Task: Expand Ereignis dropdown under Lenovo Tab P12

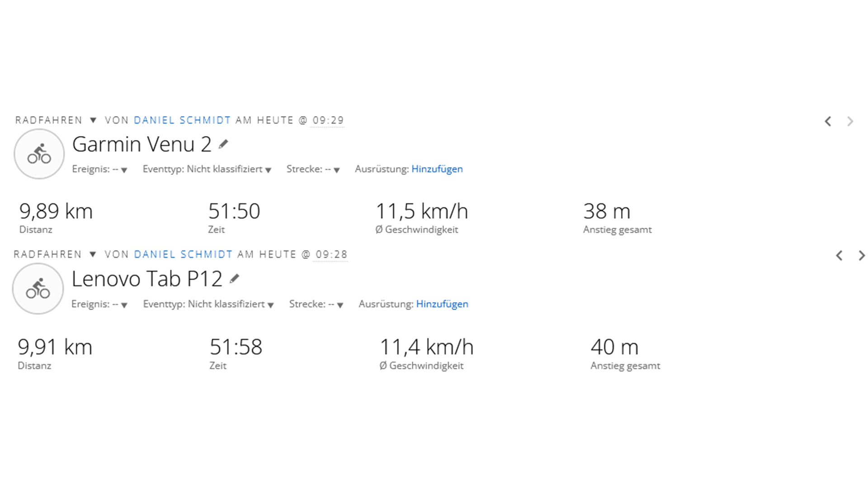Action: coord(124,305)
